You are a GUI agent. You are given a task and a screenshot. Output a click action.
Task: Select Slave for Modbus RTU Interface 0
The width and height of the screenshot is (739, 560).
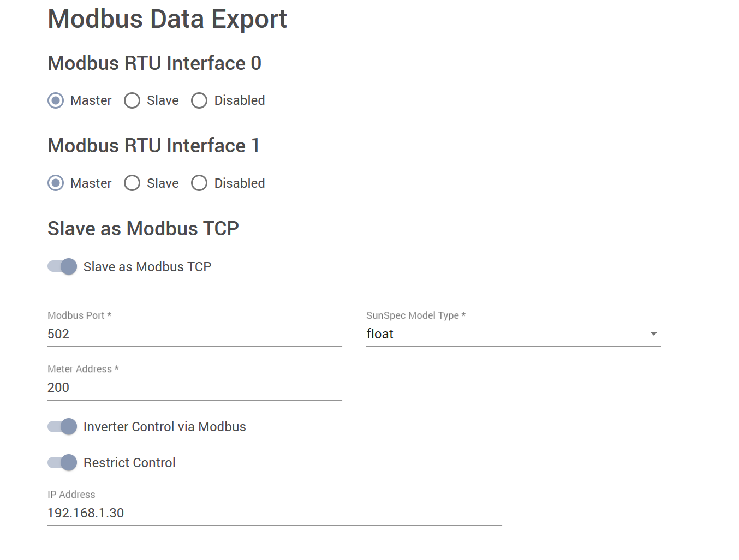tap(132, 100)
